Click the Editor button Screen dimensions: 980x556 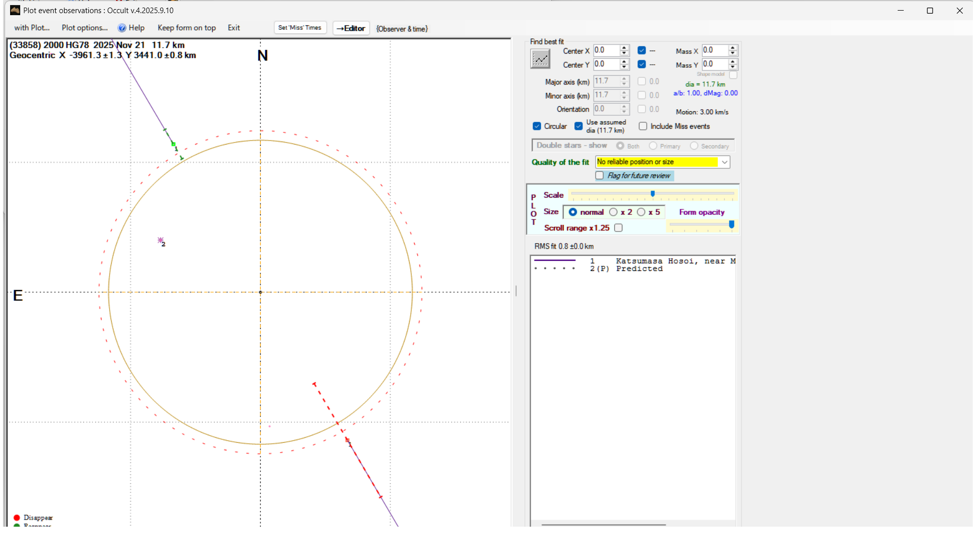[351, 28]
